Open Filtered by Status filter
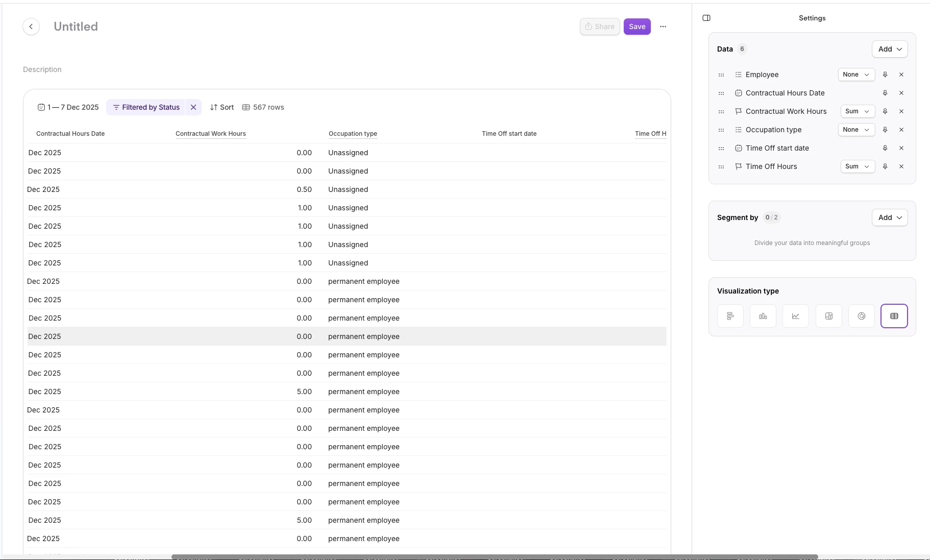Image resolution: width=930 pixels, height=560 pixels. (146, 107)
